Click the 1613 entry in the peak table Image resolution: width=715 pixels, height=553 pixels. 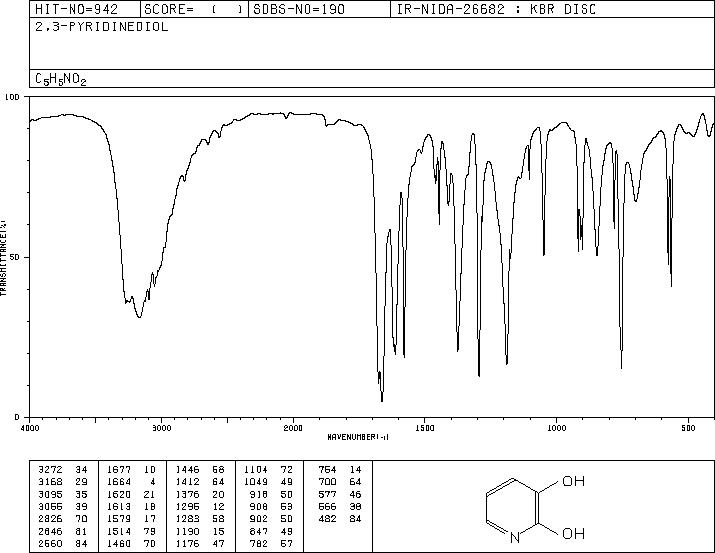119,506
